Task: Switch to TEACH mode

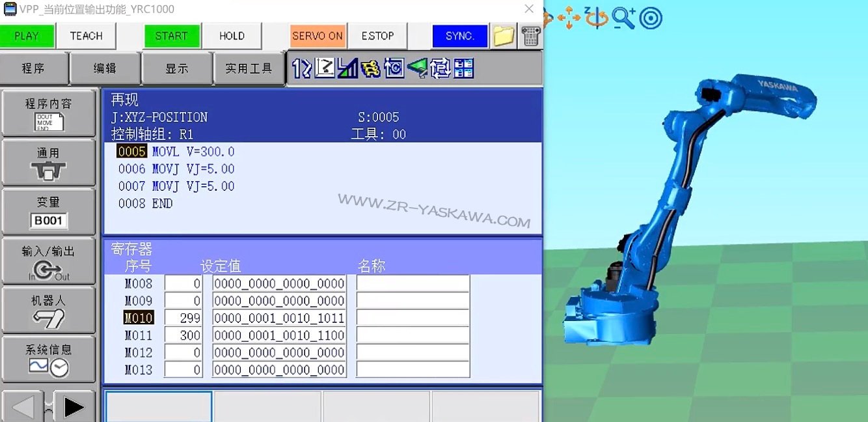Action: [86, 36]
